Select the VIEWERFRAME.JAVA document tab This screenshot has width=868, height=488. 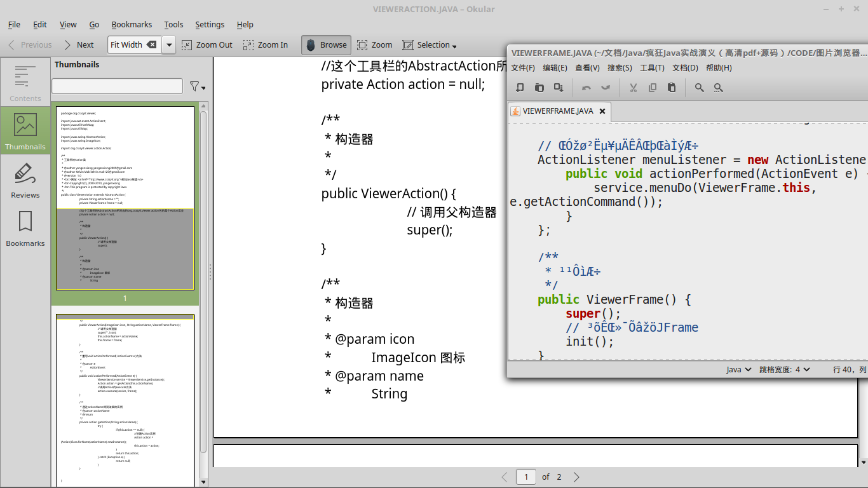(x=558, y=111)
